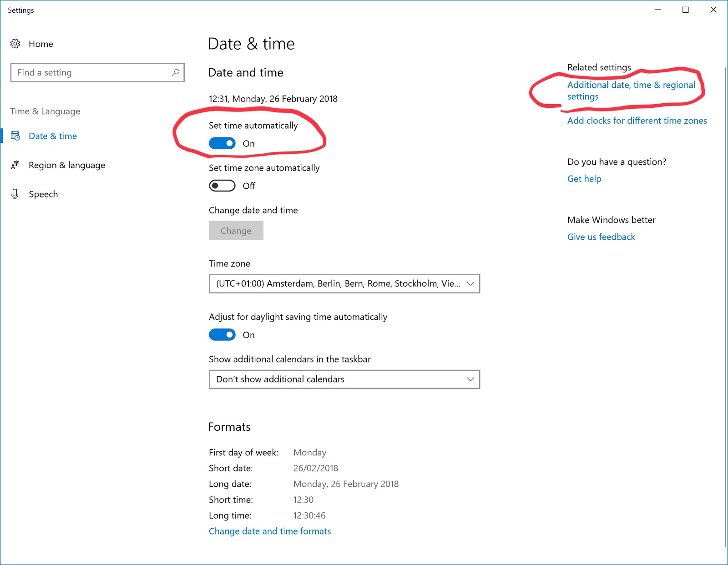This screenshot has height=565, width=728.
Task: Click the Region & language icon
Action: pos(15,165)
